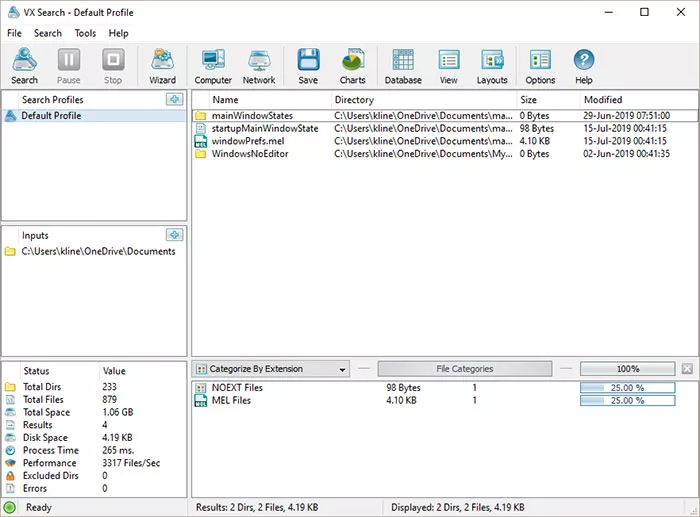Select the mainWindowStates result row
The image size is (700, 517).
tap(445, 116)
